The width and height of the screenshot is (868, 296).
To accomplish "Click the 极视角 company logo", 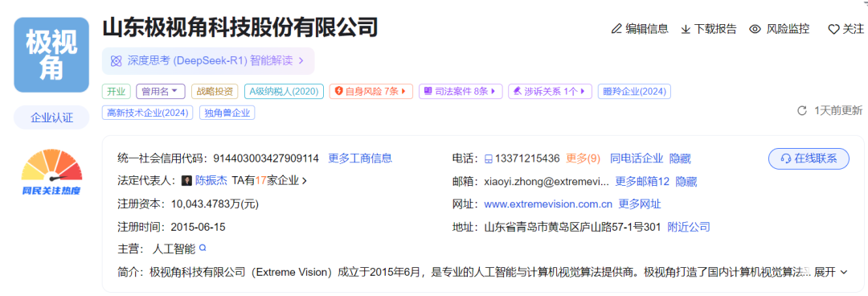I will pyautogui.click(x=51, y=55).
